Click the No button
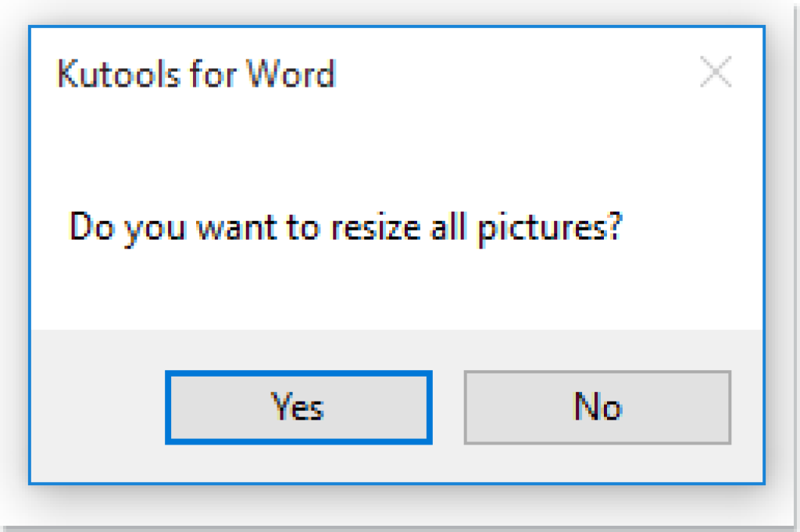The image size is (800, 532). tap(598, 408)
